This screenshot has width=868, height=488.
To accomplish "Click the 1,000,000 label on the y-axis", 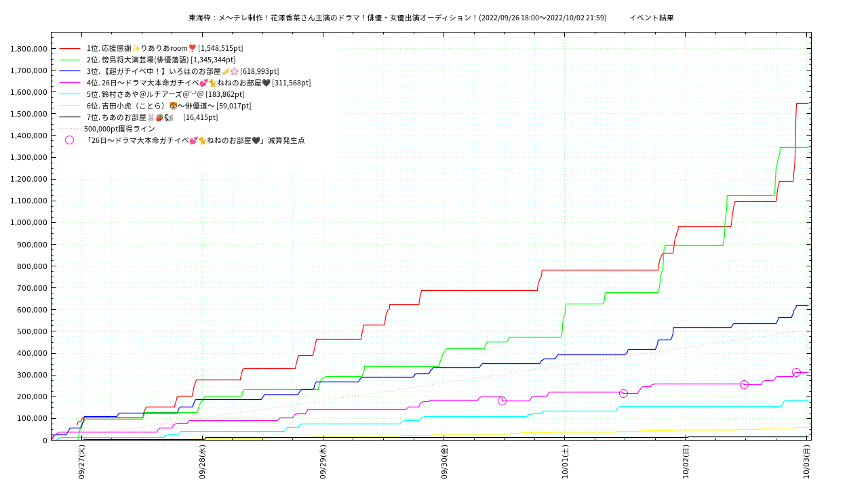I will point(28,222).
